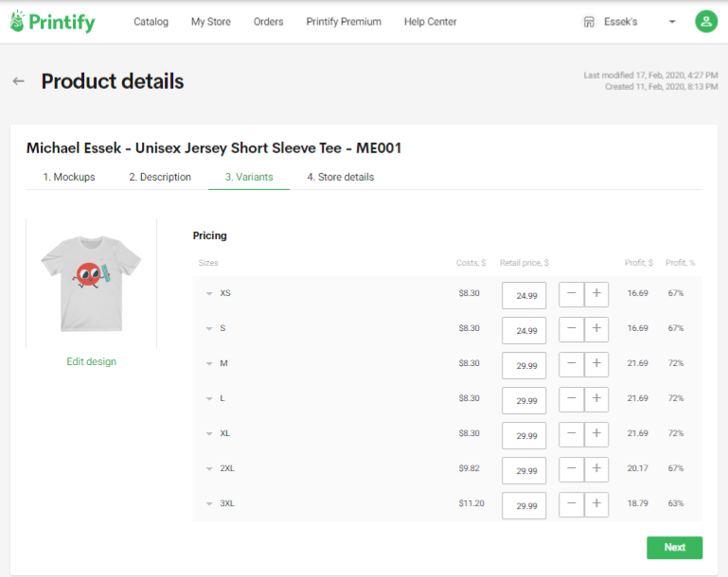Click the t-shirt mockup thumbnail
Image resolution: width=728 pixels, height=577 pixels.
(x=92, y=284)
